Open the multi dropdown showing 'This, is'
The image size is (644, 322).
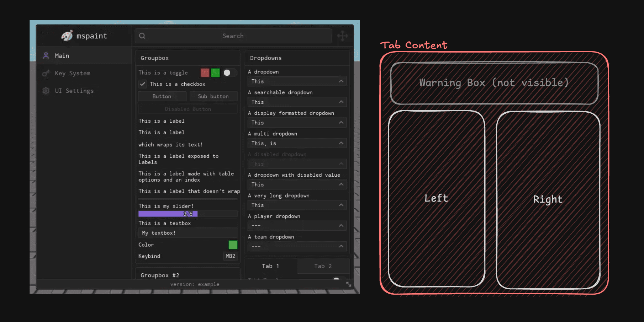[297, 143]
